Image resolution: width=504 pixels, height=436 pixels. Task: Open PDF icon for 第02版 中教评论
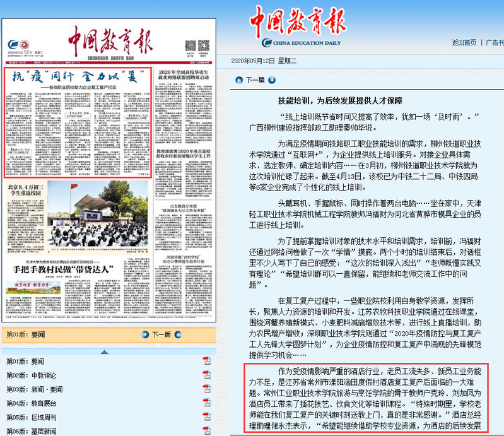click(x=207, y=375)
